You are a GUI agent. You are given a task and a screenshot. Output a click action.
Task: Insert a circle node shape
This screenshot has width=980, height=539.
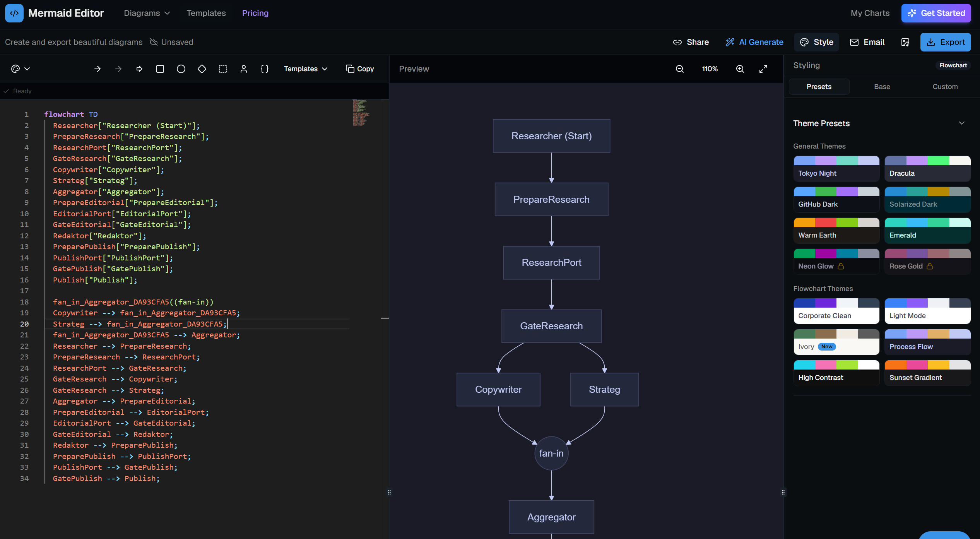(181, 69)
